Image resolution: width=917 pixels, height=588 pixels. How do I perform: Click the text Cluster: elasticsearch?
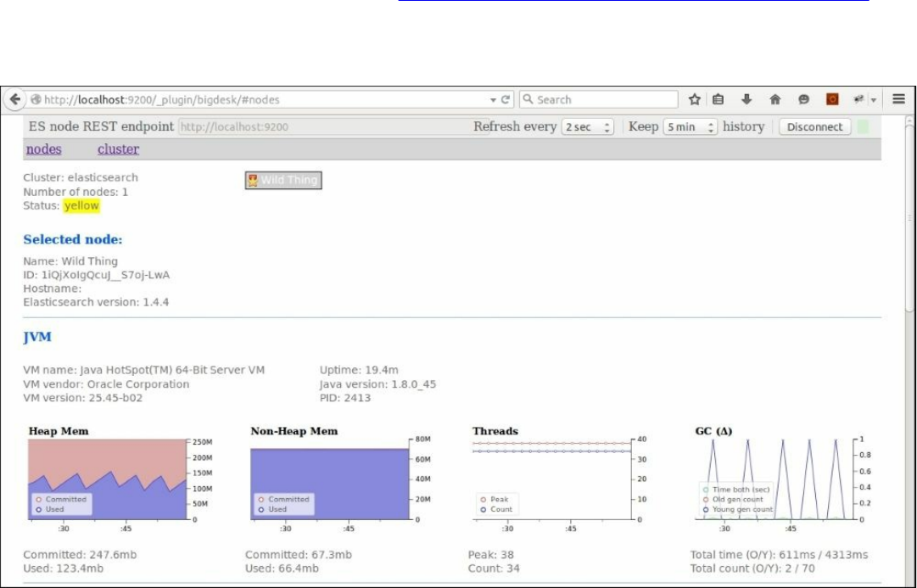pyautogui.click(x=81, y=178)
